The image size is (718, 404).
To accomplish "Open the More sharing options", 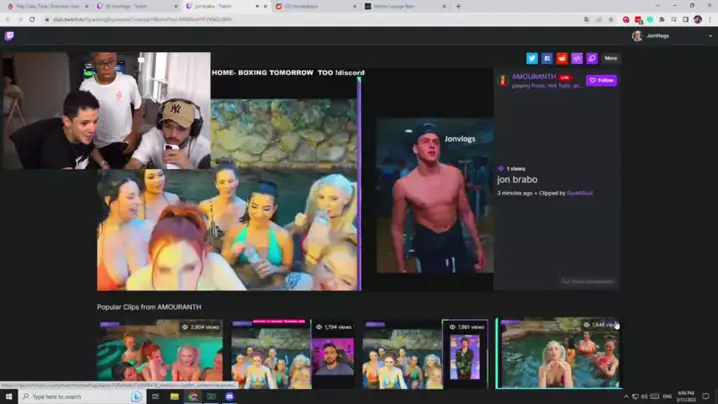I will (x=611, y=58).
